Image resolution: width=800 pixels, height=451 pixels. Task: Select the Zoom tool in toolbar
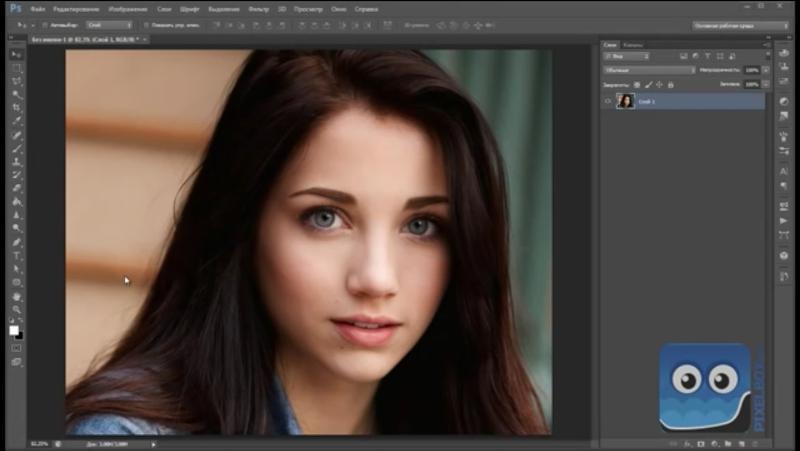pos(17,309)
